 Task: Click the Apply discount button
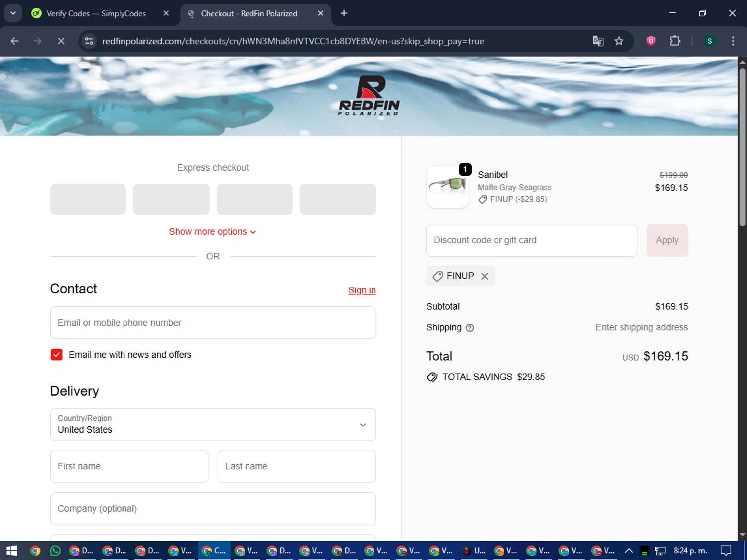[x=667, y=240]
